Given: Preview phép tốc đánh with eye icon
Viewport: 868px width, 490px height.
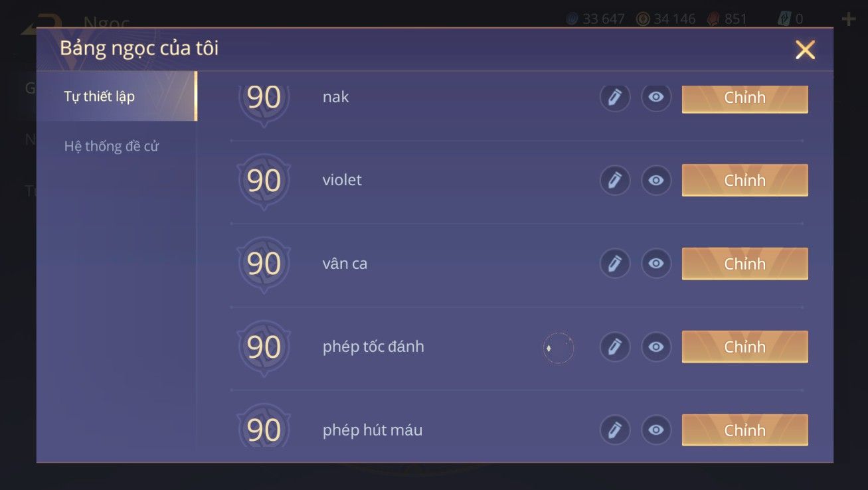Looking at the screenshot, I should [x=656, y=347].
